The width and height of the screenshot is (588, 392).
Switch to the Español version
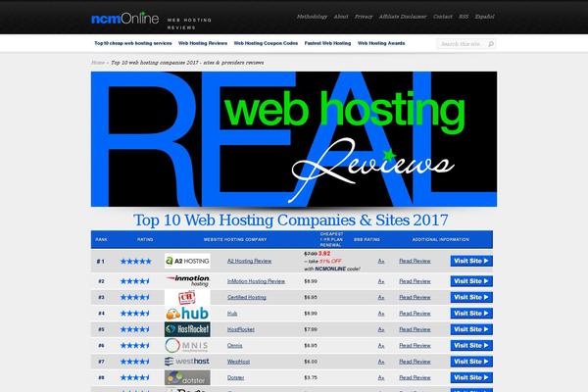pos(484,17)
